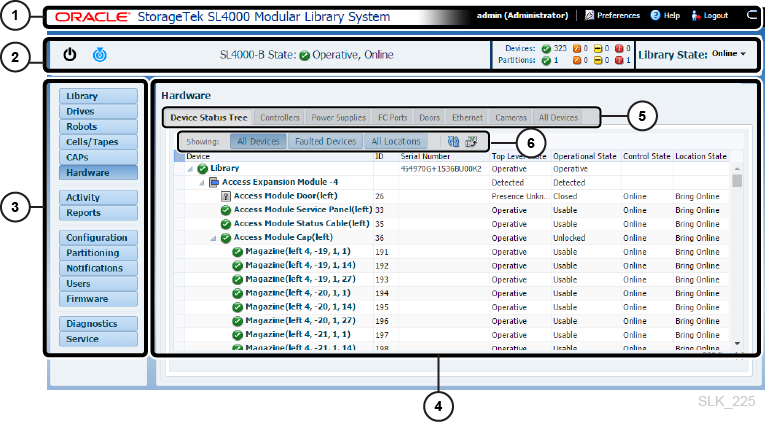Image resolution: width=765 pixels, height=422 pixels.
Task: Click the scrollbar down arrow in device table
Action: click(x=737, y=343)
